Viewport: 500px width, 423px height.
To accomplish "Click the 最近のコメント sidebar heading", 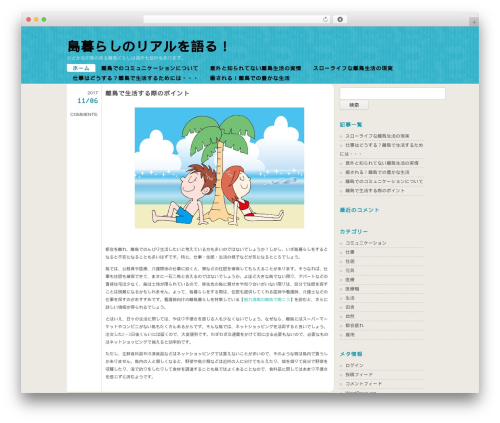I will (359, 210).
